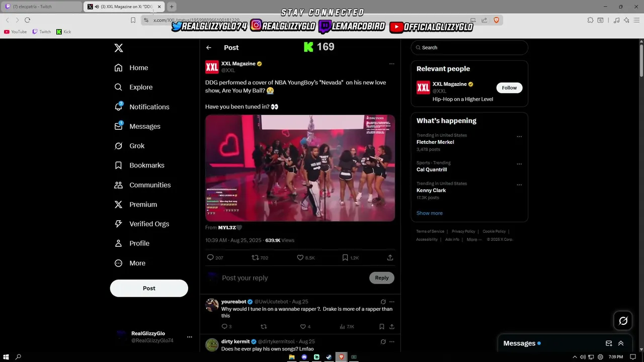Compose new message in Messages drawer
Viewport: 644px width, 362px height.
609,343
